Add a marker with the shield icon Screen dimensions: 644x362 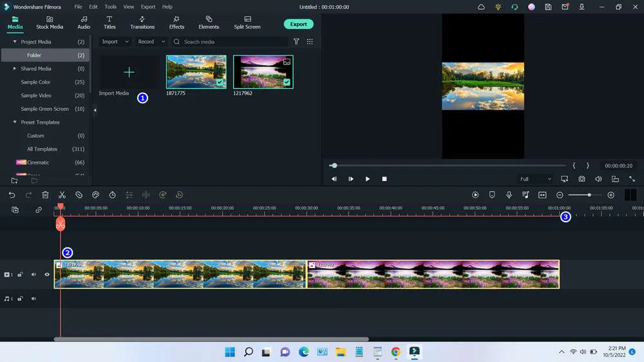492,195
